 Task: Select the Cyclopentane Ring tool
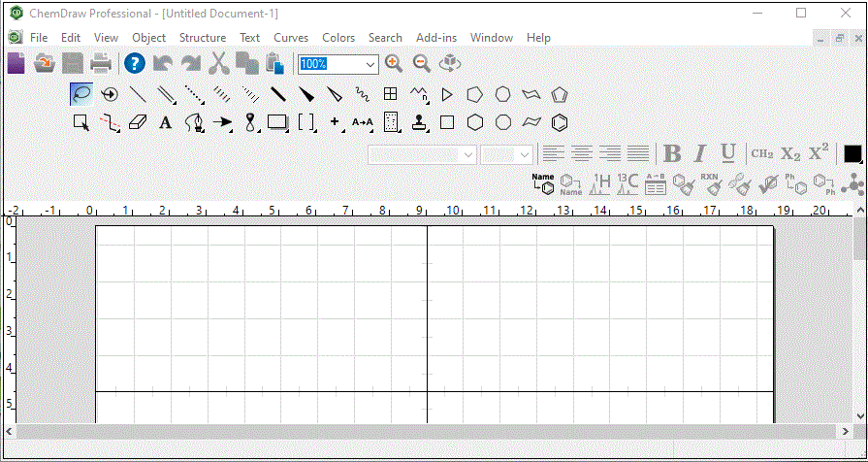pos(474,94)
